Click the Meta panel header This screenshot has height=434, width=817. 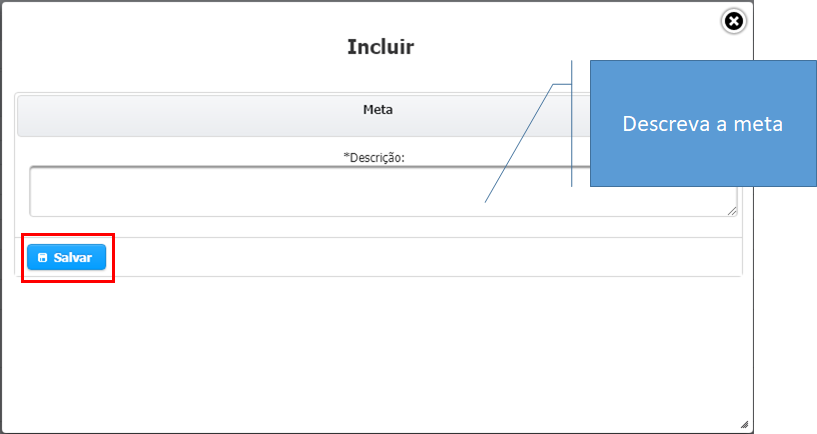pyautogui.click(x=377, y=110)
